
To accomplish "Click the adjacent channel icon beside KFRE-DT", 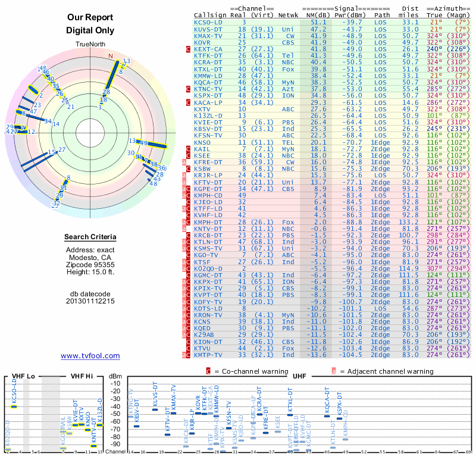I will (184, 162).
